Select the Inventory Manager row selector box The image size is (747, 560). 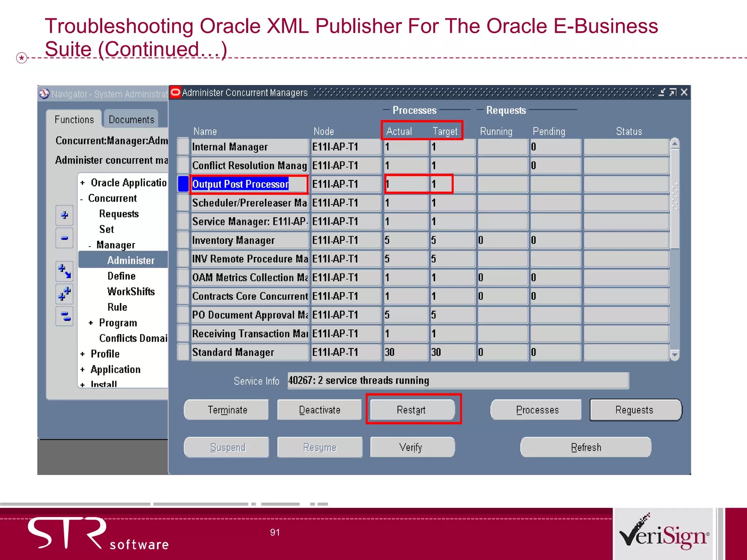click(183, 240)
